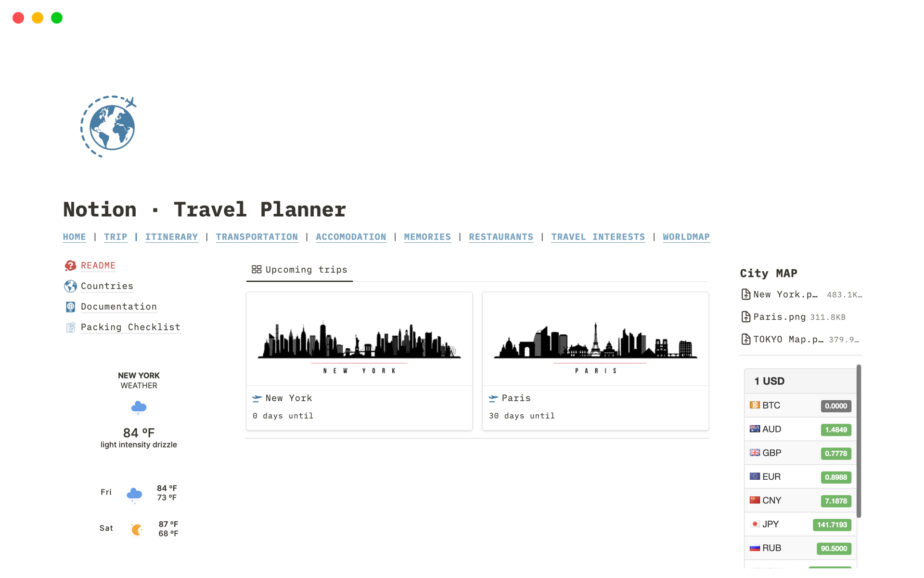Screen dimensions: 924x578
Task: Expand the Upcoming trips section
Action: [x=306, y=270]
